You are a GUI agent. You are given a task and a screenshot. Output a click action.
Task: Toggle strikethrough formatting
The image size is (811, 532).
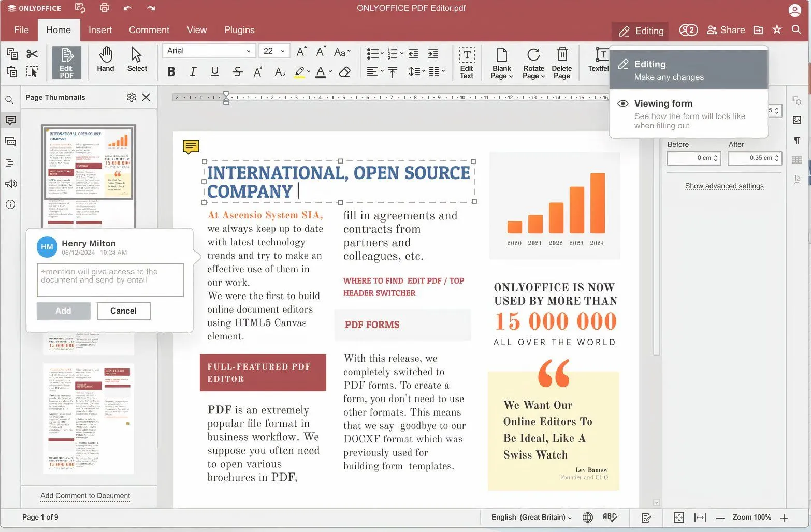click(x=237, y=72)
